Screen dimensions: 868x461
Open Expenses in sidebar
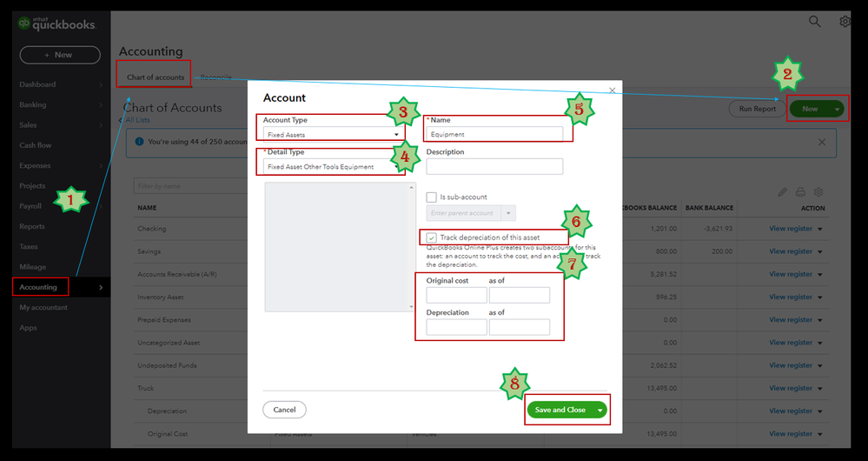[35, 165]
